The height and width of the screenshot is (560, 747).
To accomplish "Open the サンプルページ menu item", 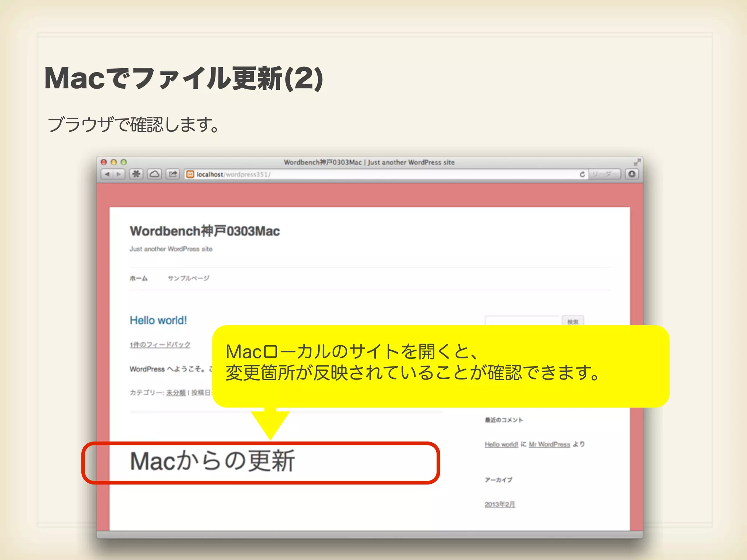I will click(189, 278).
